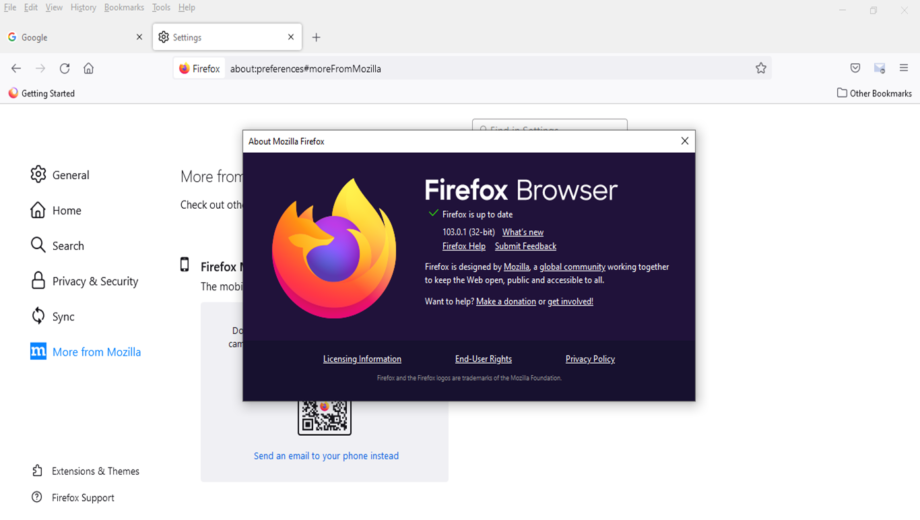Click the Submit Feedback link

tap(525, 247)
